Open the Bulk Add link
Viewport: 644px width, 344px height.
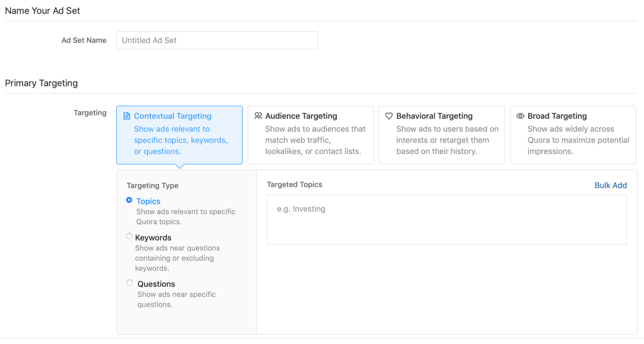tap(611, 185)
